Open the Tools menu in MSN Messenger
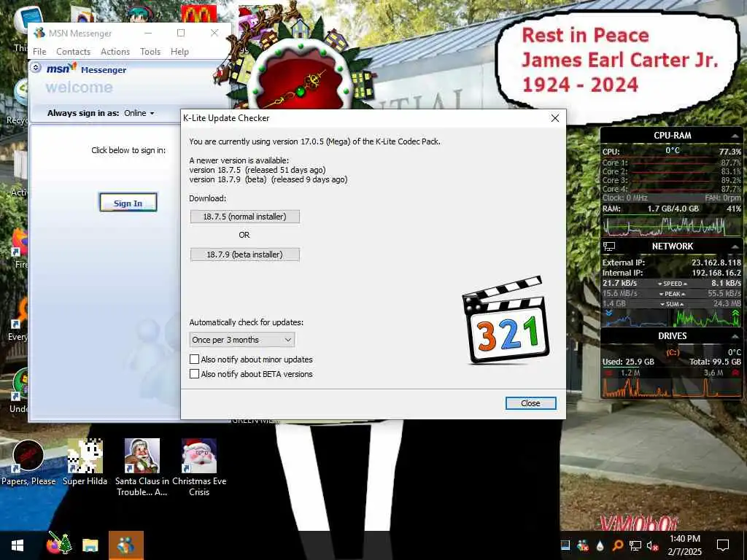747x560 pixels. pyautogui.click(x=150, y=52)
